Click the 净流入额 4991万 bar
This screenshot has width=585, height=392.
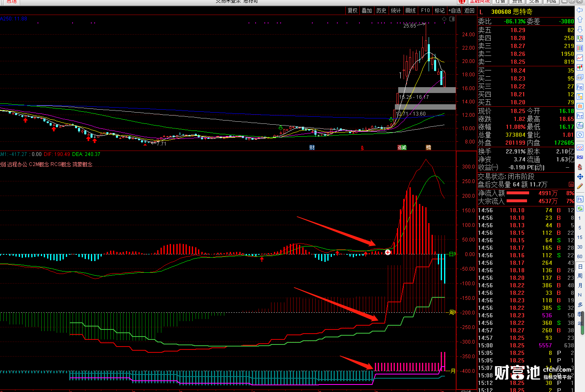pos(517,193)
